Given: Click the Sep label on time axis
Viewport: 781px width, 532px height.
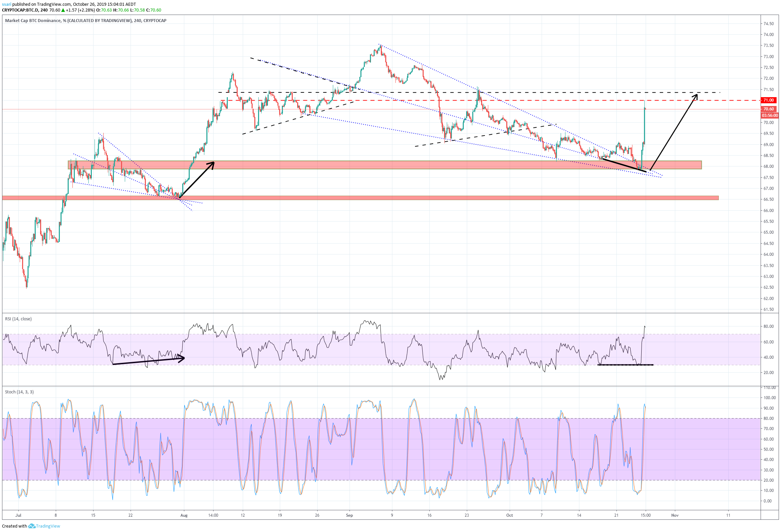Looking at the screenshot, I should coord(350,515).
